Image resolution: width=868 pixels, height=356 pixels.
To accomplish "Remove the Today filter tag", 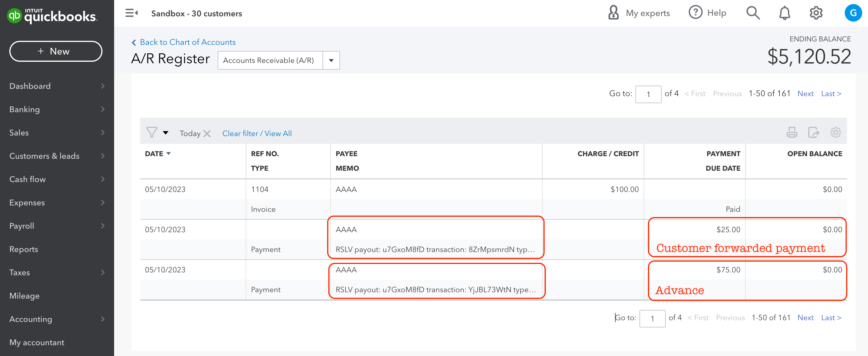I will 207,134.
